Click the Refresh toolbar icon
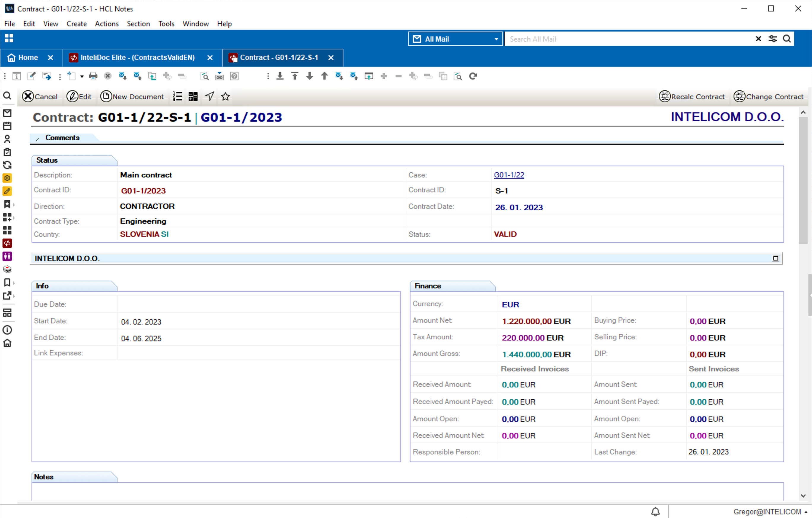Viewport: 812px width, 518px height. pos(473,76)
